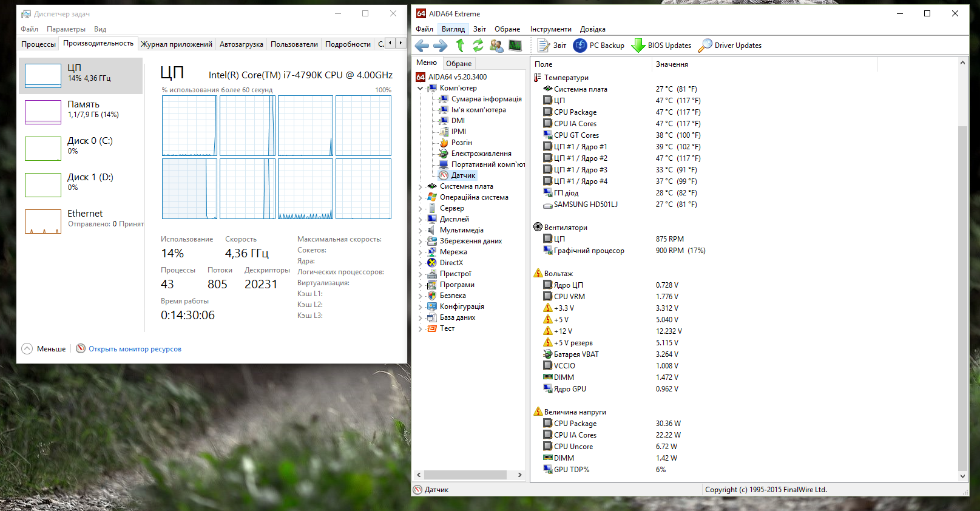Viewport: 980px width, 511px height.
Task: Click the green Up arrow toolbar icon
Action: tap(460, 46)
